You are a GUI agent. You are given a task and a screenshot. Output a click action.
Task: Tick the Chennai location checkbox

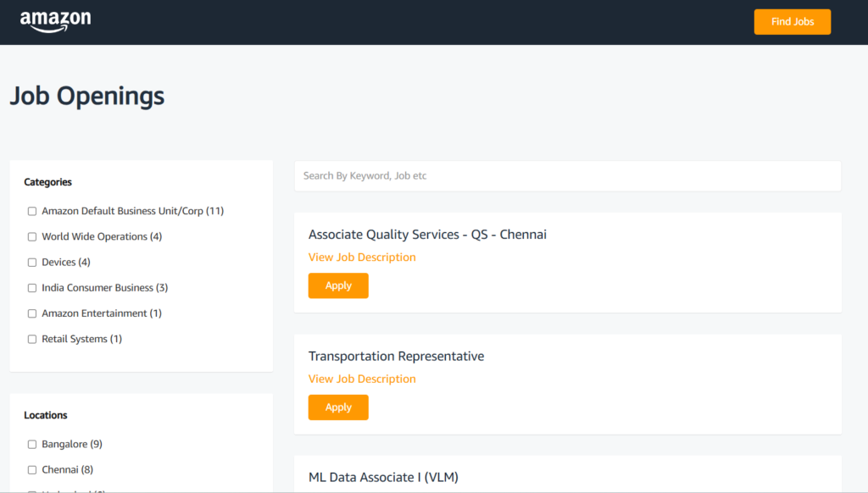point(32,470)
